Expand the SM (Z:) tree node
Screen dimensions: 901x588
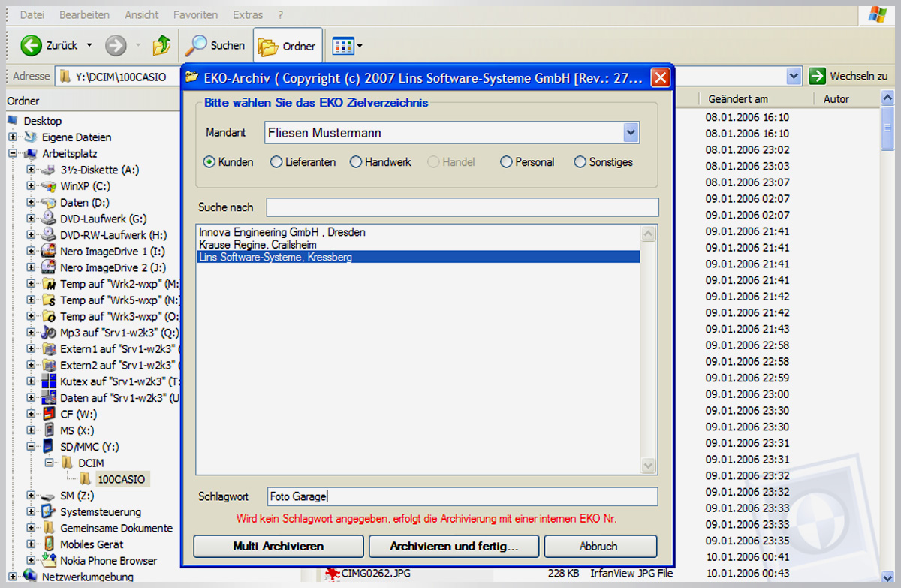32,496
